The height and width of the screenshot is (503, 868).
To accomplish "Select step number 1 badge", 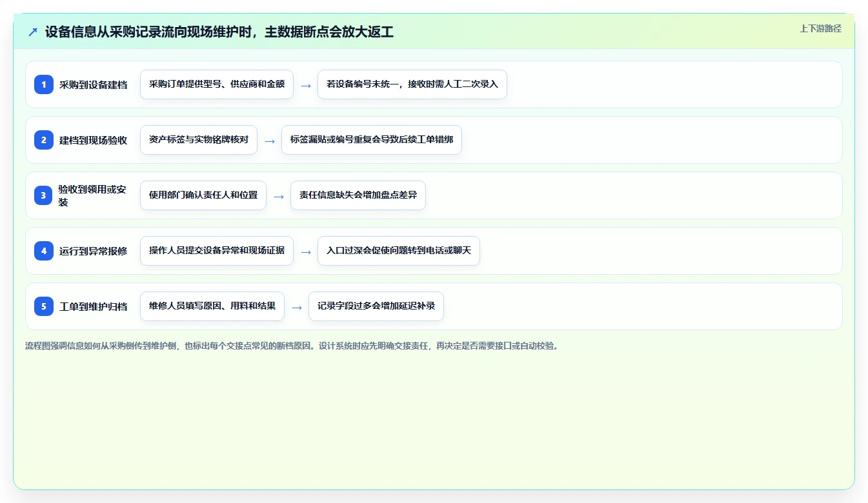I will point(44,84).
